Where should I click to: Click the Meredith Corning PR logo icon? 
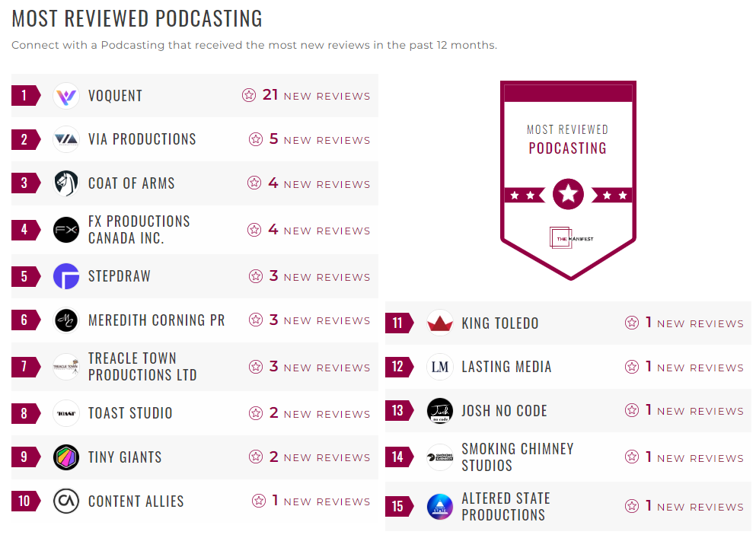coord(66,320)
